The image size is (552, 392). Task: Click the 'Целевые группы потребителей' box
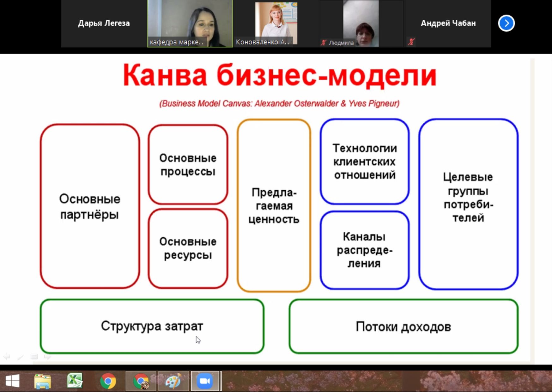point(468,204)
